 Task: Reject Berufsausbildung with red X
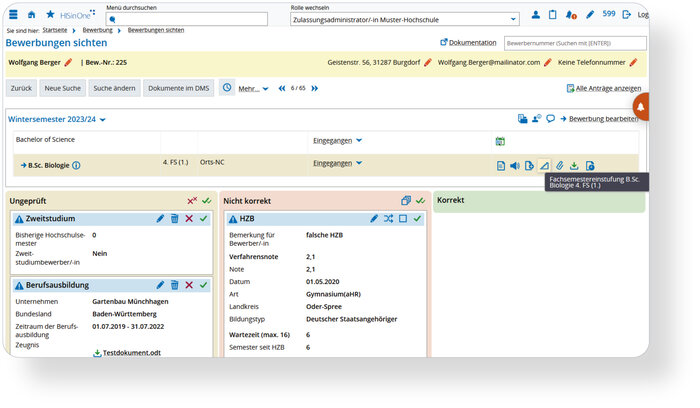[189, 285]
